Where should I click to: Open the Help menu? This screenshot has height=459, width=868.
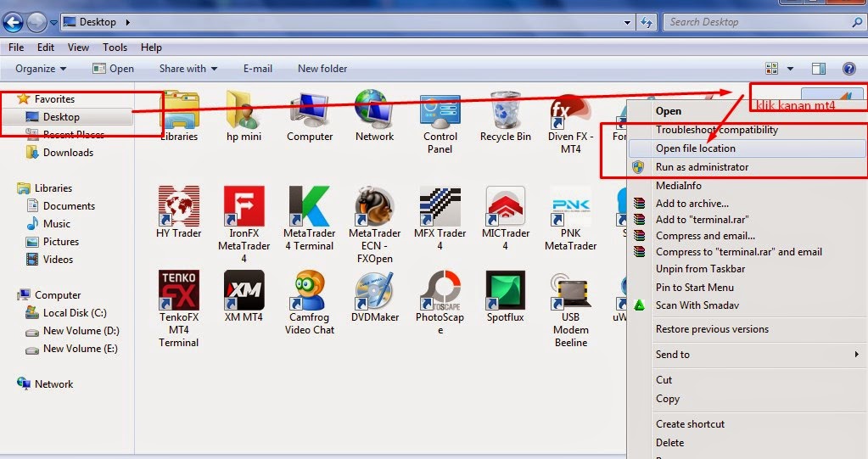pyautogui.click(x=151, y=48)
